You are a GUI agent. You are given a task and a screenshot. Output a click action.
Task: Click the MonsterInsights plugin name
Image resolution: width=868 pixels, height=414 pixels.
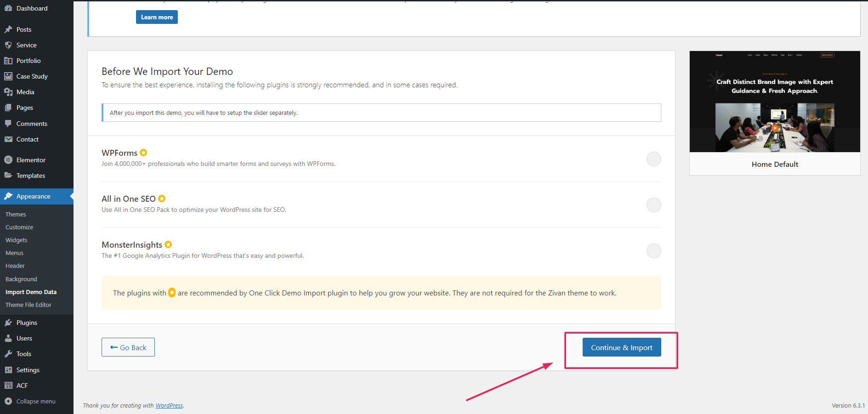[132, 244]
